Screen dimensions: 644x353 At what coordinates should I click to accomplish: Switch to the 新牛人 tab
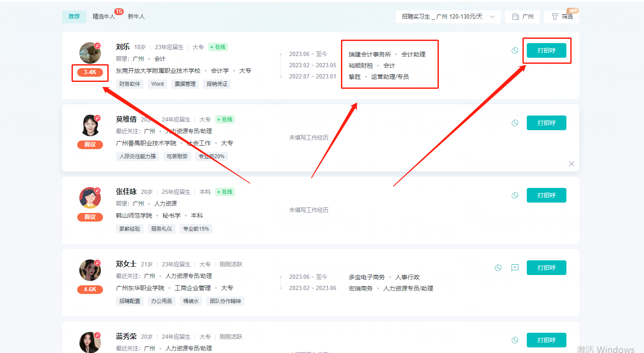(x=136, y=16)
